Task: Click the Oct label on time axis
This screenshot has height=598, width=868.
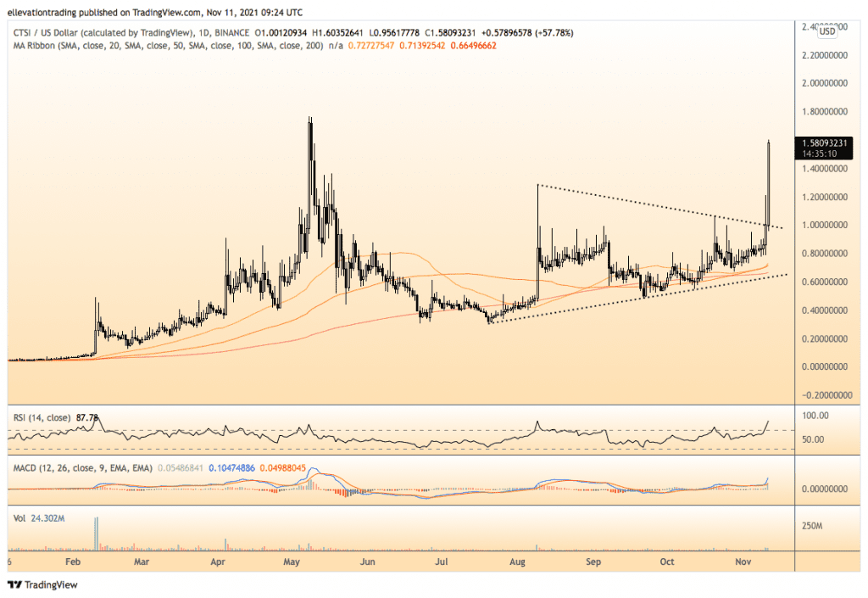Action: [x=667, y=562]
